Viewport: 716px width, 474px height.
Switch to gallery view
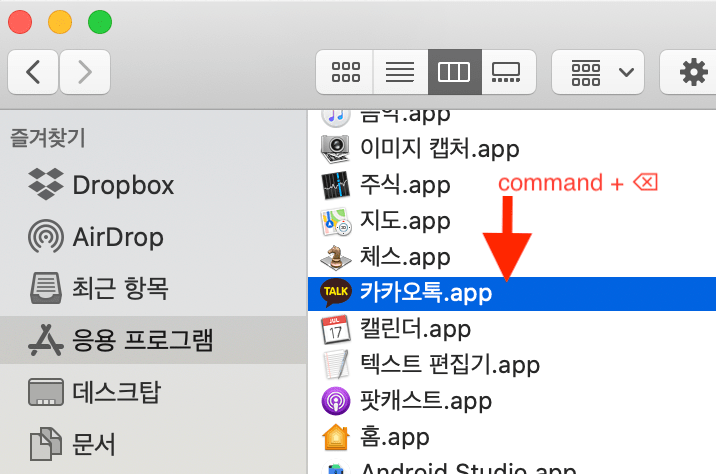tap(508, 72)
